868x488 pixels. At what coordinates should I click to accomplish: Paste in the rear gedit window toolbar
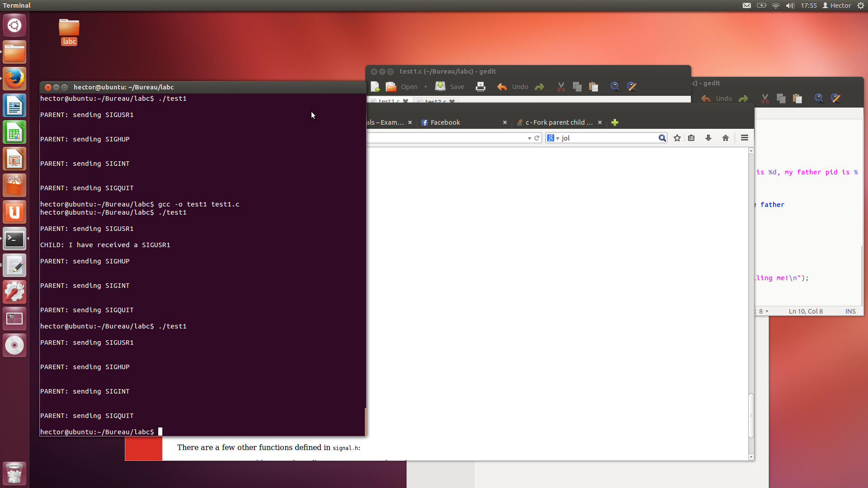tap(797, 98)
